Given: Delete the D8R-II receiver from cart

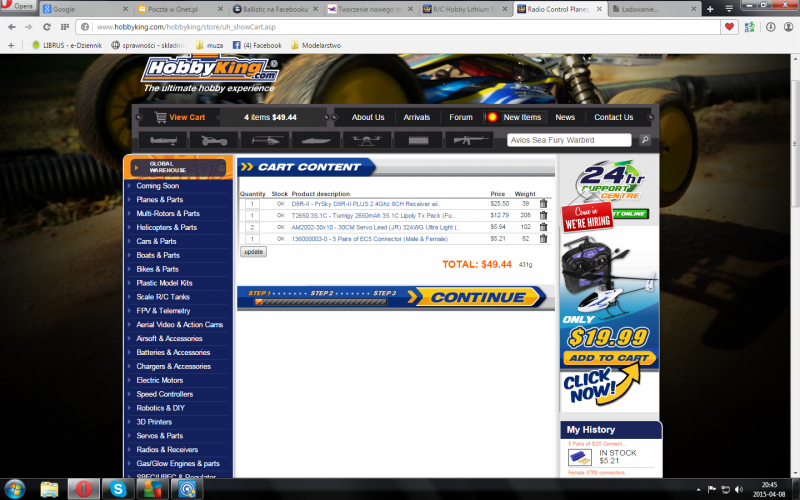Looking at the screenshot, I should click(543, 203).
